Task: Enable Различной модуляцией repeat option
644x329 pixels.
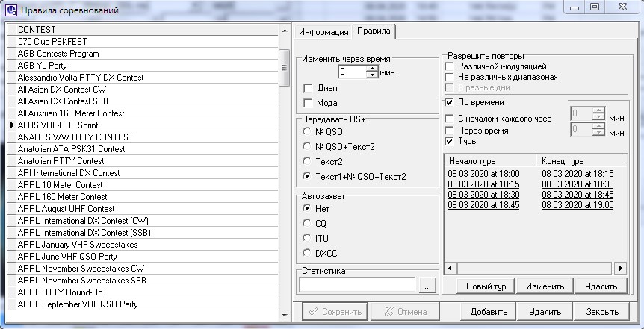Action: point(449,66)
